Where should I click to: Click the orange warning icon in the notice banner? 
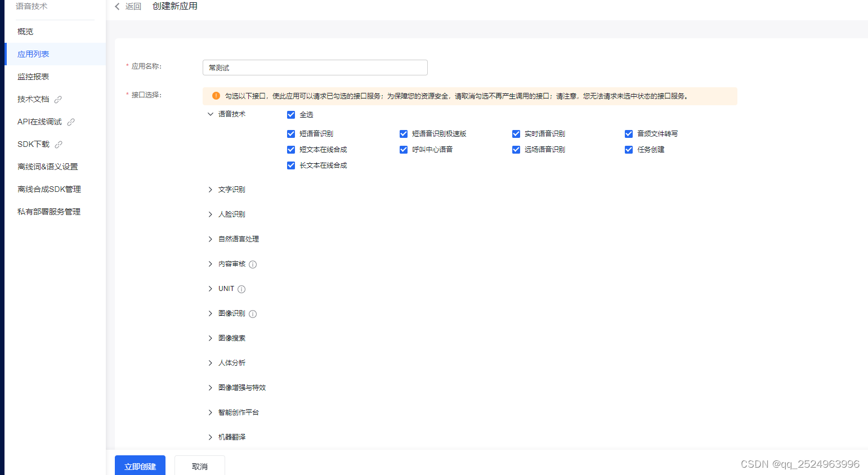click(216, 96)
